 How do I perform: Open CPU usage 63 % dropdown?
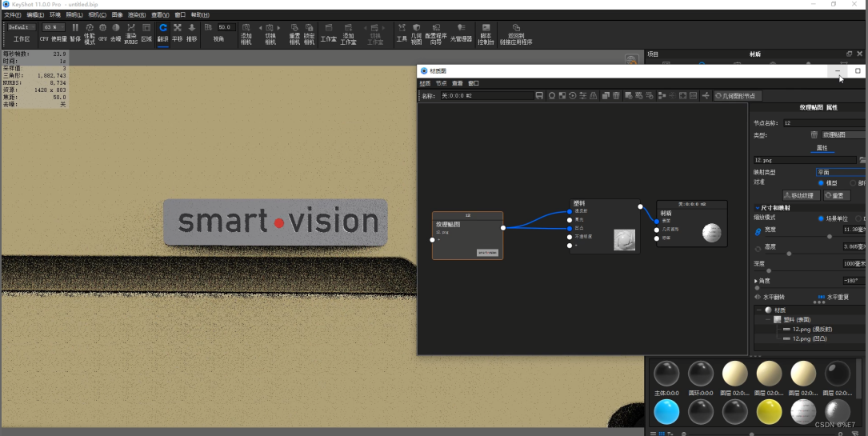(54, 27)
